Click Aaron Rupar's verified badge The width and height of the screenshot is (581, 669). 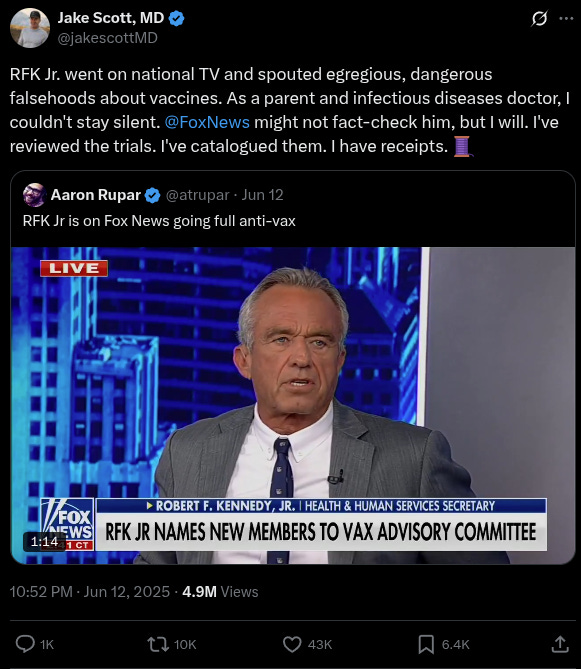pyautogui.click(x=152, y=195)
